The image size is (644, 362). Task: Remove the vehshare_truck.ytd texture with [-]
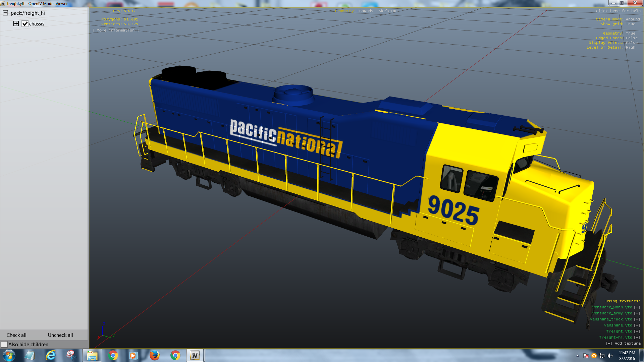click(x=637, y=319)
